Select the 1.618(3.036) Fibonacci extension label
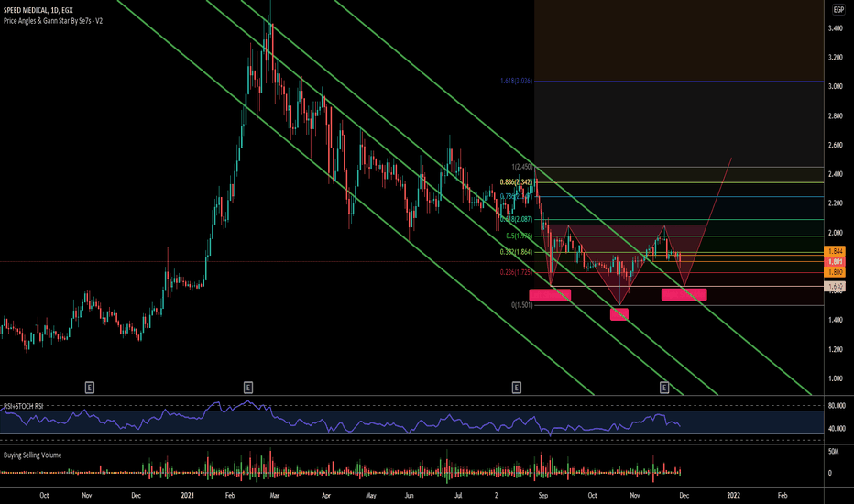 pyautogui.click(x=516, y=82)
